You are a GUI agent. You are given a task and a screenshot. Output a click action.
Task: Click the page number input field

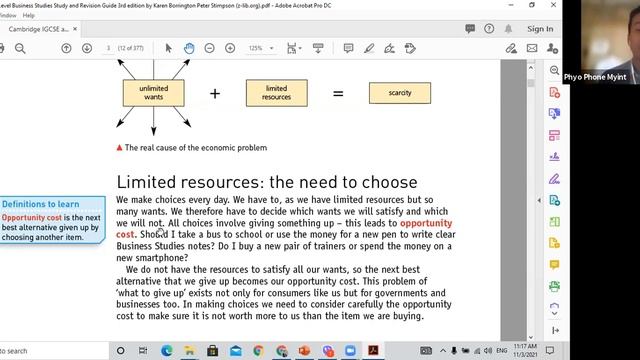pyautogui.click(x=109, y=48)
